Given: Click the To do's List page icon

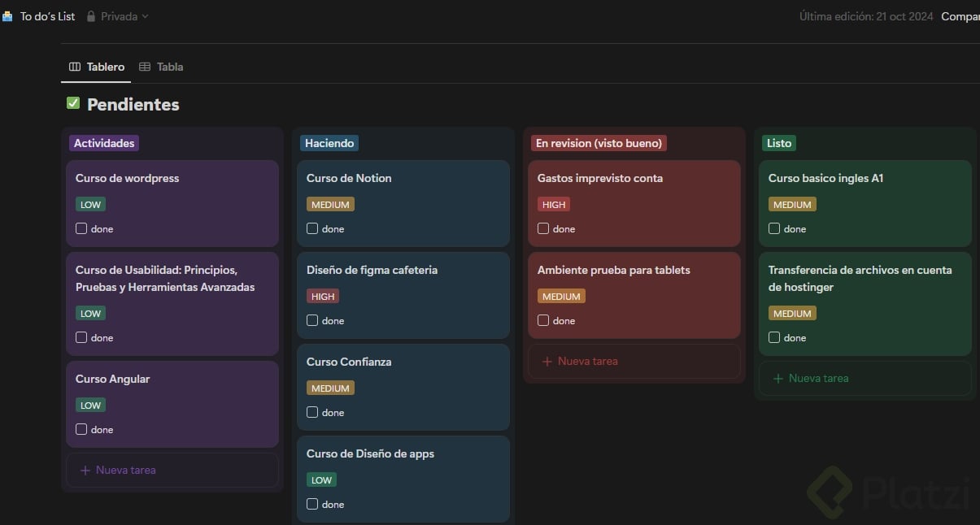Looking at the screenshot, I should [x=7, y=16].
